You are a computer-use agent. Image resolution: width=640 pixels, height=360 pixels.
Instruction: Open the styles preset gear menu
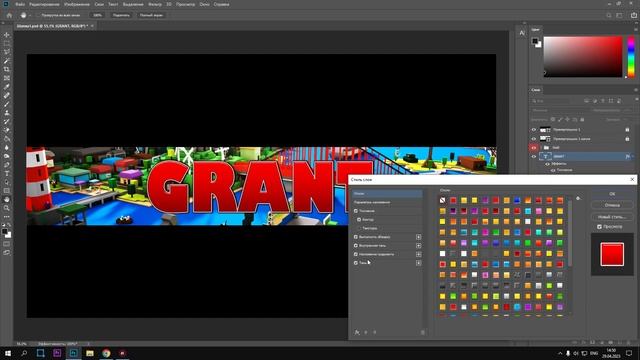click(578, 198)
